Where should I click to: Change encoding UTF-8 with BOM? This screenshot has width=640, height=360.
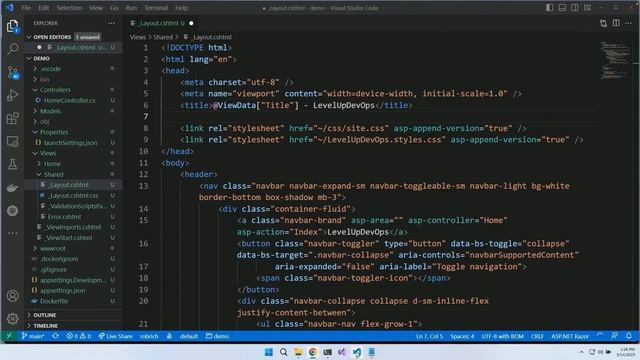pos(502,336)
